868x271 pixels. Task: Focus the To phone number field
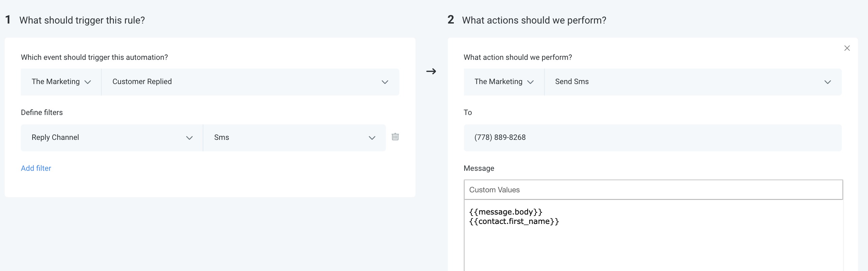click(653, 138)
